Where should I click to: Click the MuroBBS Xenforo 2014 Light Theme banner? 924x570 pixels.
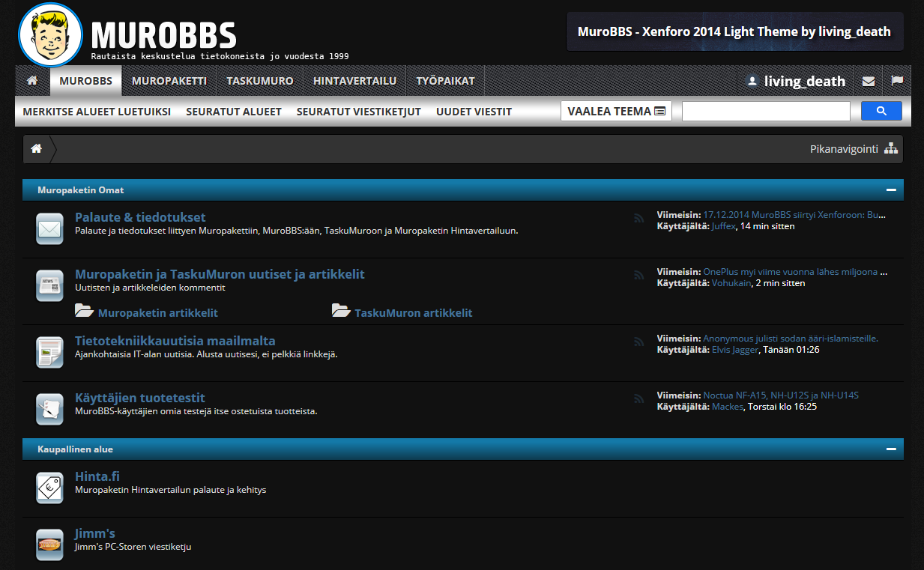click(734, 31)
